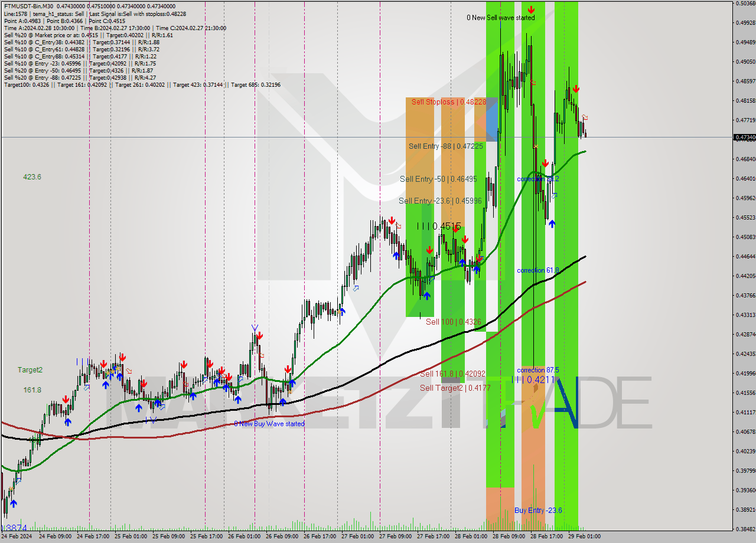Image resolution: width=756 pixels, height=543 pixels.
Task: Click the 0.43313 price scale value
Action: (x=745, y=315)
